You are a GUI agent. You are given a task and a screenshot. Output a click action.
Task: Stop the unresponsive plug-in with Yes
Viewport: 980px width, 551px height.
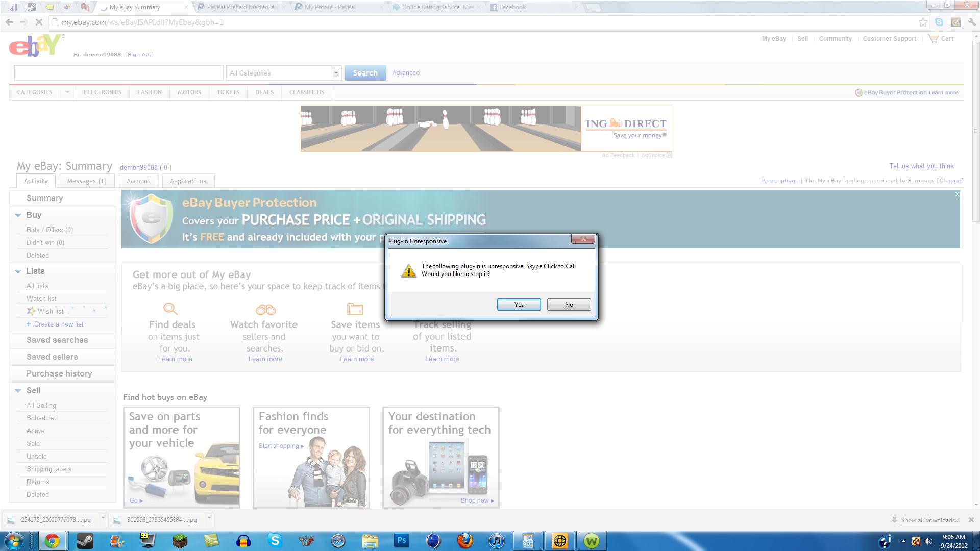click(519, 305)
